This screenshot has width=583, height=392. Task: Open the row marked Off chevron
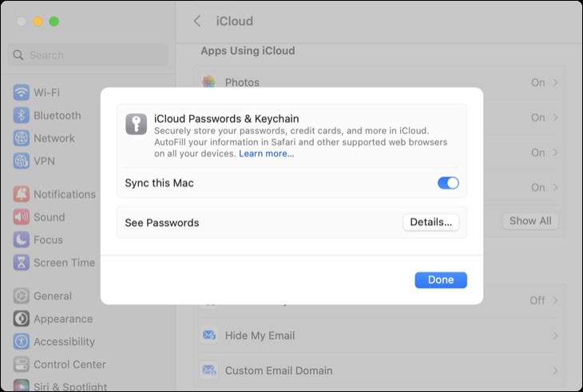556,300
